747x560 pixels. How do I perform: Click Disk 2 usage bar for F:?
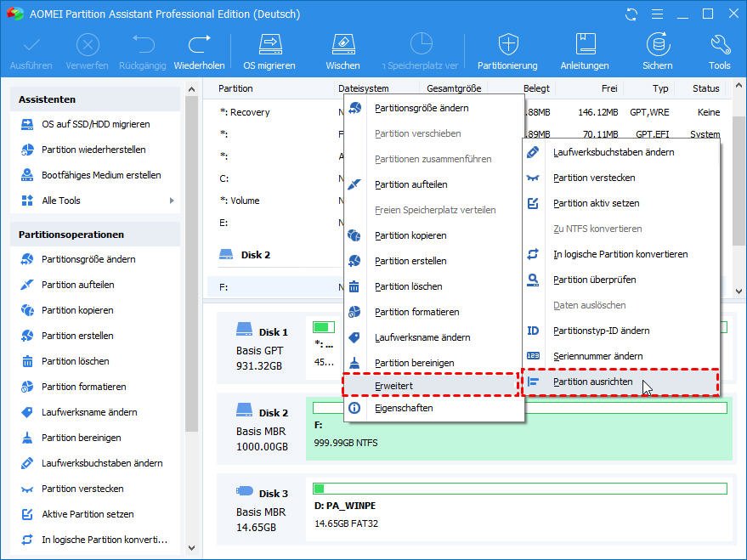tap(520, 408)
